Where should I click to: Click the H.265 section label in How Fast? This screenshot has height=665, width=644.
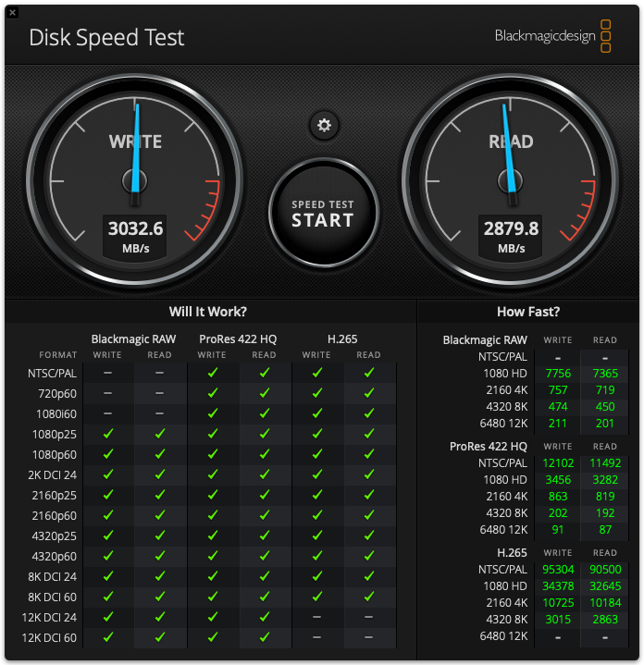(x=512, y=553)
